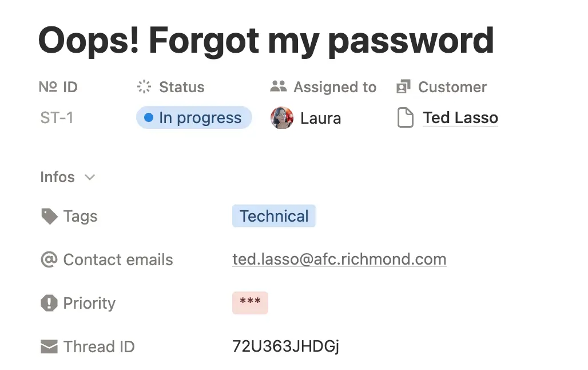Screen dimensions: 588x370
Task: Collapse the Infos section chevron
Action: (89, 177)
